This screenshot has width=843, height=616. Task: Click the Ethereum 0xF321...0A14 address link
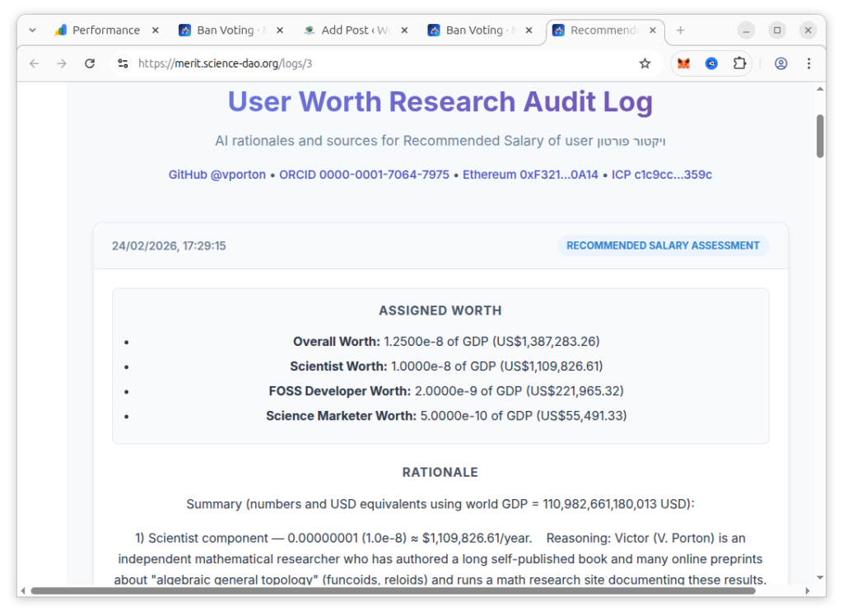point(530,175)
